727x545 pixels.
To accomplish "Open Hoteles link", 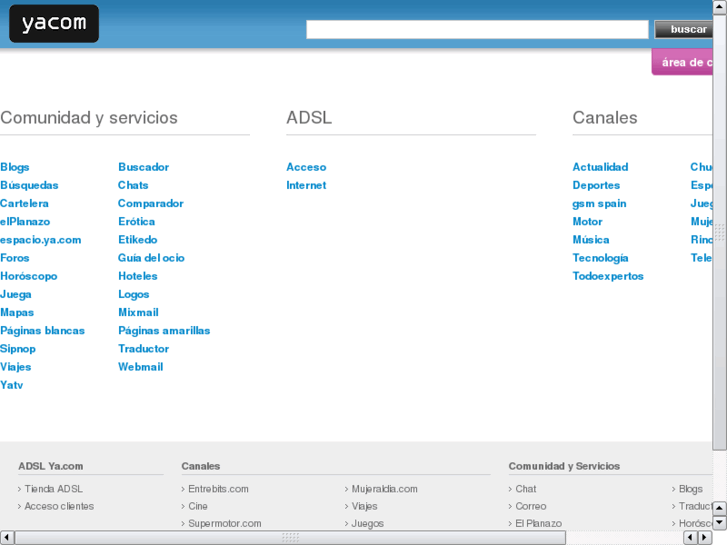I will [138, 276].
